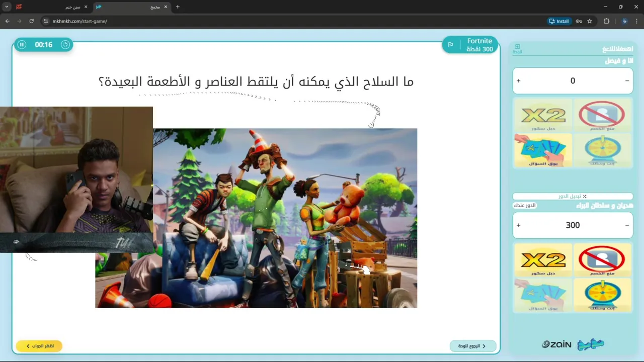
Task: Click the first team name above the 0 score
Action: [x=619, y=61]
